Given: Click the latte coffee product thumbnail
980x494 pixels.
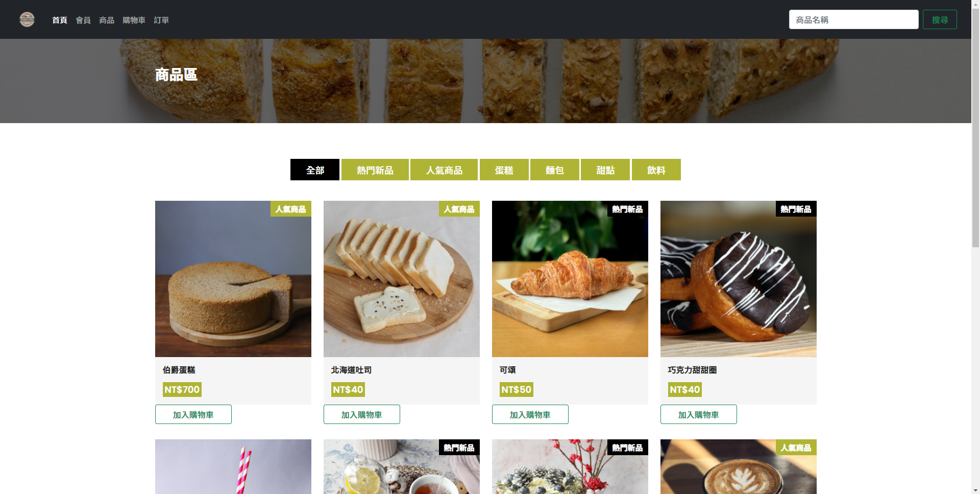Looking at the screenshot, I should click(x=739, y=466).
